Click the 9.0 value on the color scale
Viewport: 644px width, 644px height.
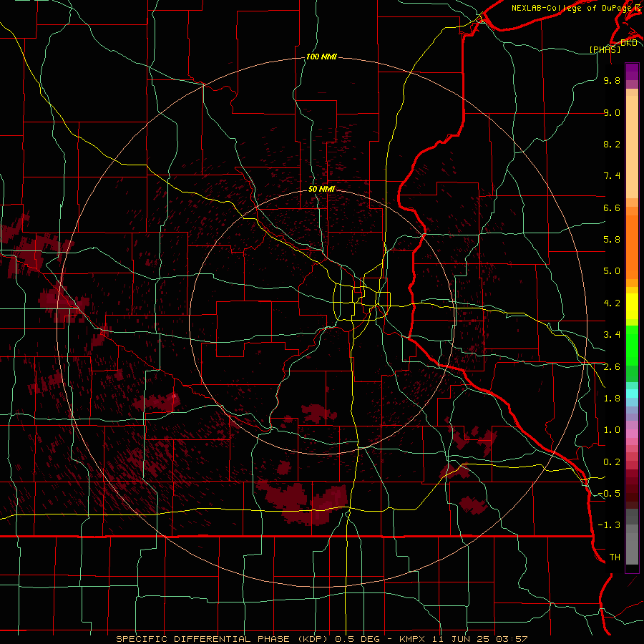[x=612, y=112]
